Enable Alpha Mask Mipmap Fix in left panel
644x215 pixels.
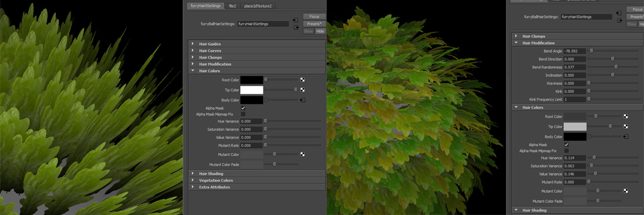point(243,114)
